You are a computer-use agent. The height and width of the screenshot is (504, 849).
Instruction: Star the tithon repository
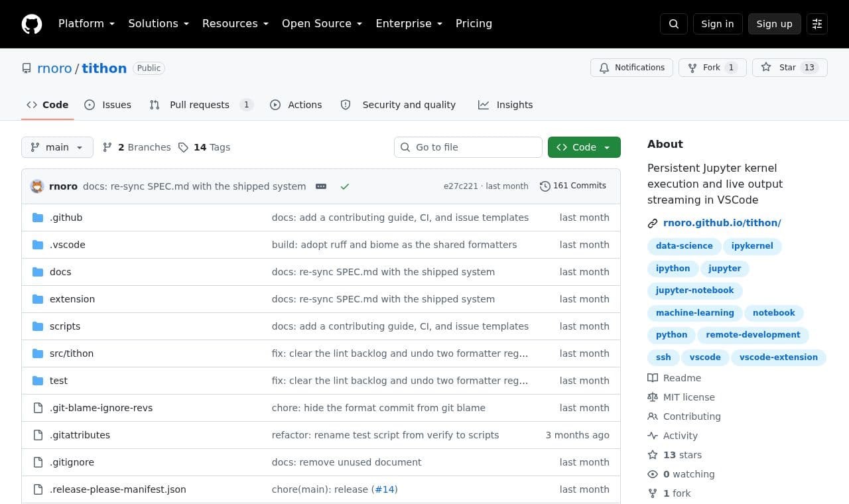[790, 68]
